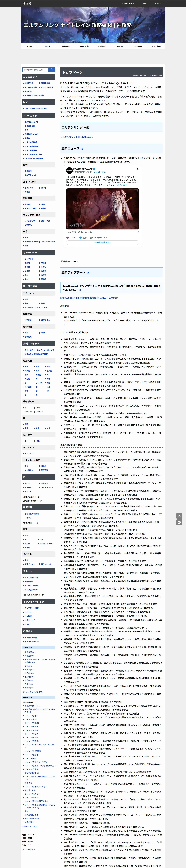Open 隠れ都ノクラテオ sidebar link
Image resolution: width=186 pixels, height=868 pixels.
[x=47, y=544]
